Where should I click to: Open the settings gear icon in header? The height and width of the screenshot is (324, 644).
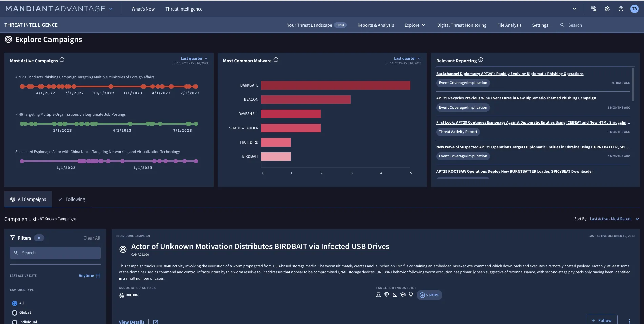pyautogui.click(x=607, y=9)
